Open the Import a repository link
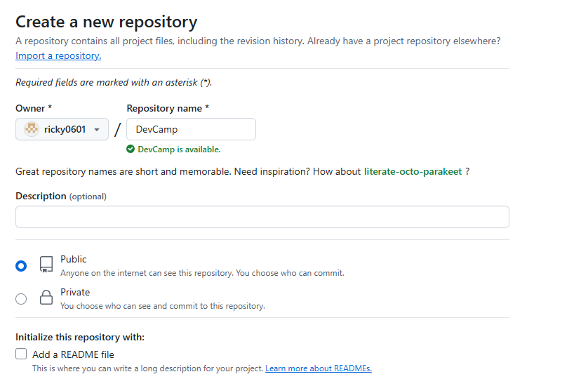The width and height of the screenshot is (588, 386). 58,55
